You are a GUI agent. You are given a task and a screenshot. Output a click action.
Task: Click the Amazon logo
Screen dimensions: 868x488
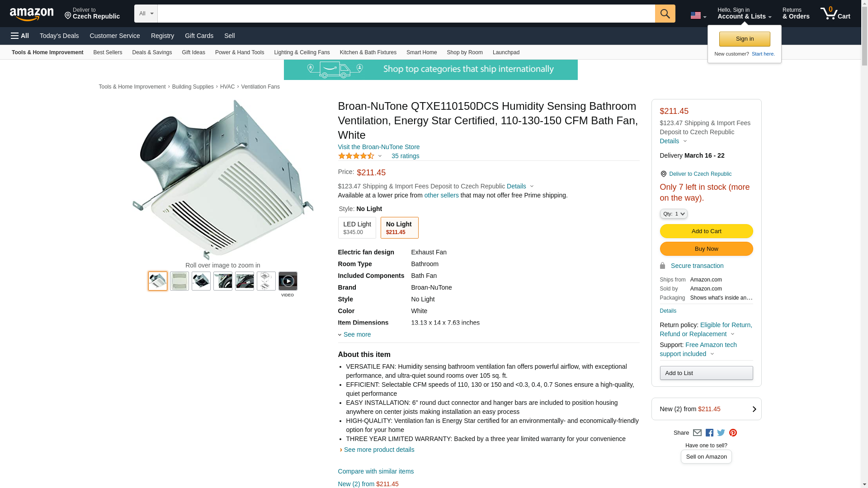32,14
